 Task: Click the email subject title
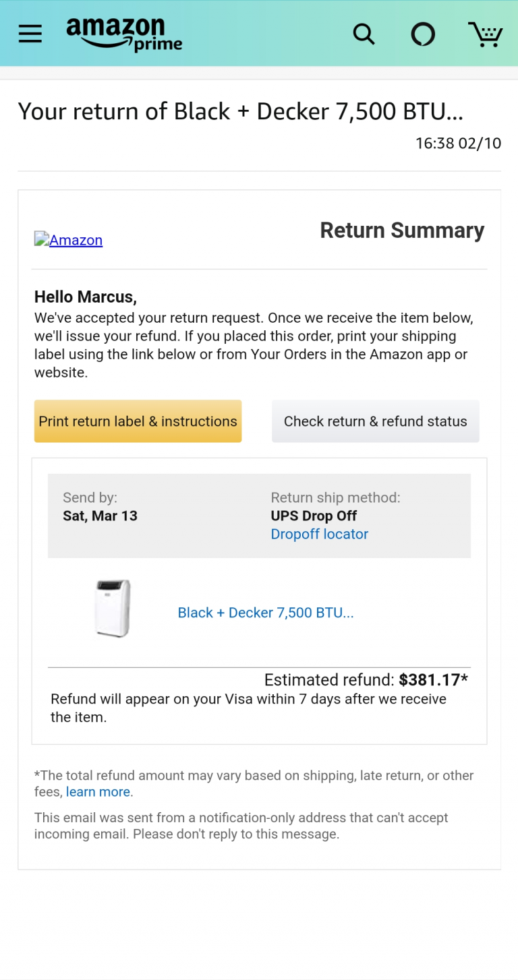click(x=241, y=111)
